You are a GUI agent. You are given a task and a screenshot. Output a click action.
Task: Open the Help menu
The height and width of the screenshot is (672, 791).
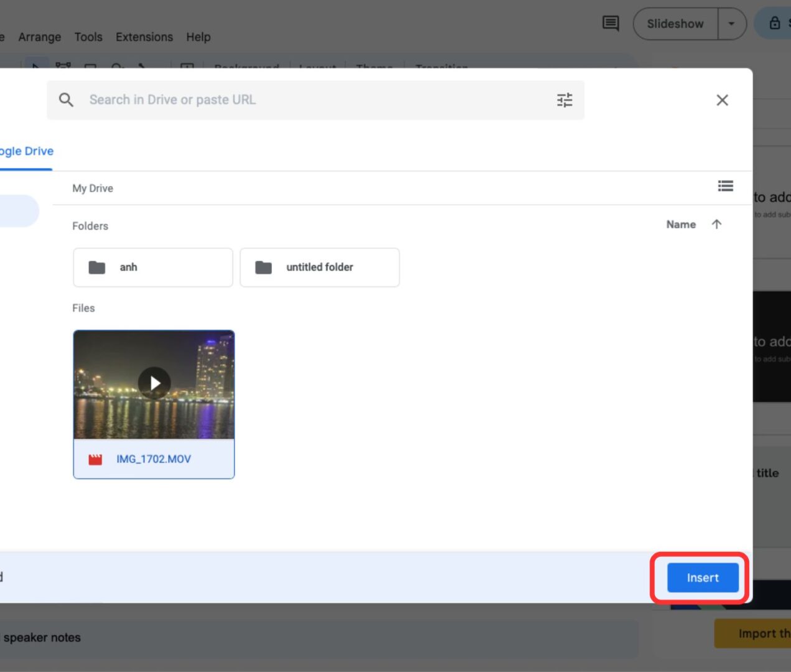click(199, 37)
